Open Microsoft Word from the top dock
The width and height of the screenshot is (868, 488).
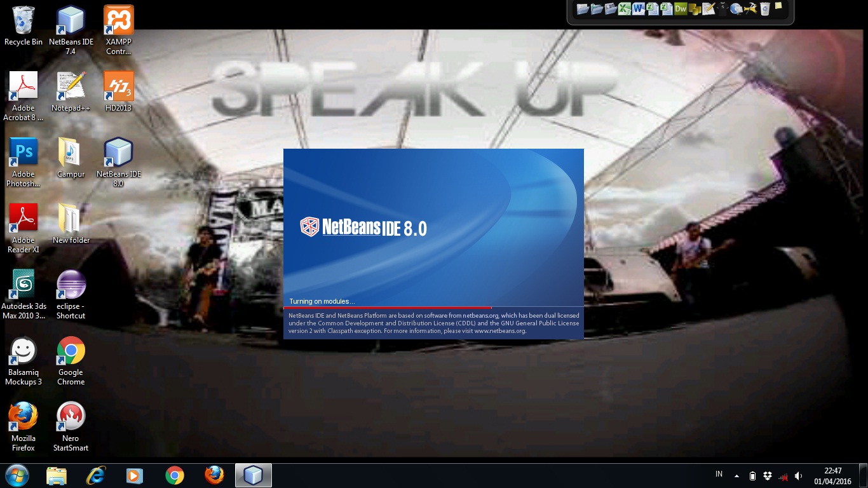[x=638, y=9]
